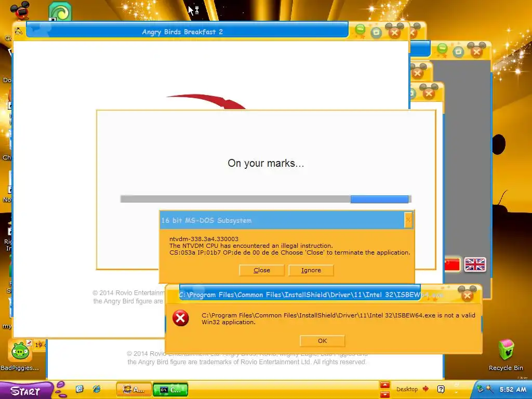Click the Show Desktop quick launch icon

[x=79, y=389]
